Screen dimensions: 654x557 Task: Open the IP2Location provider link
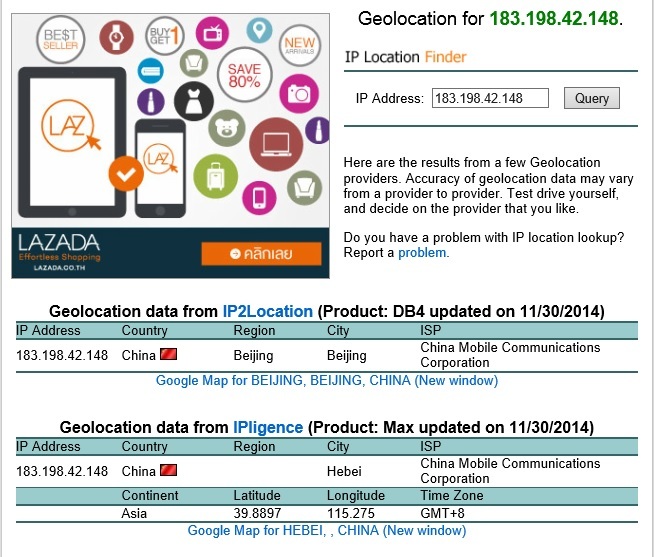[267, 311]
